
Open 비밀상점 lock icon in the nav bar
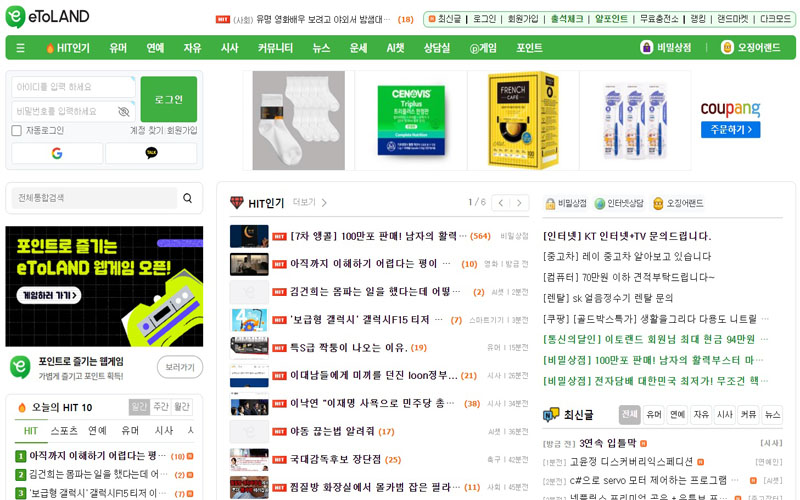coord(646,47)
